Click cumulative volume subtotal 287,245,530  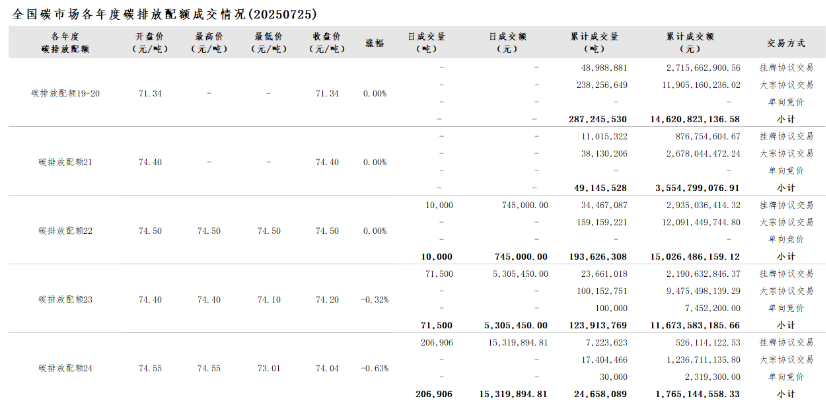point(590,119)
